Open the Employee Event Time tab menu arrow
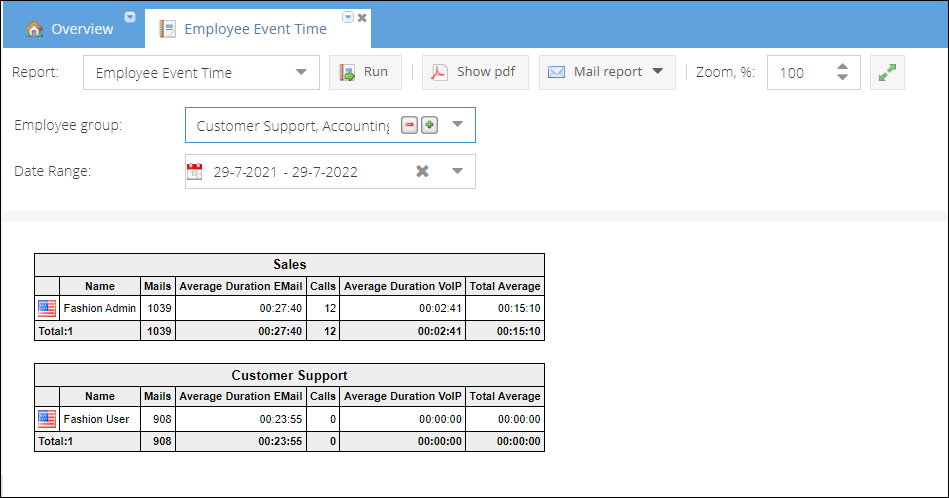The height and width of the screenshot is (498, 949). tap(348, 17)
